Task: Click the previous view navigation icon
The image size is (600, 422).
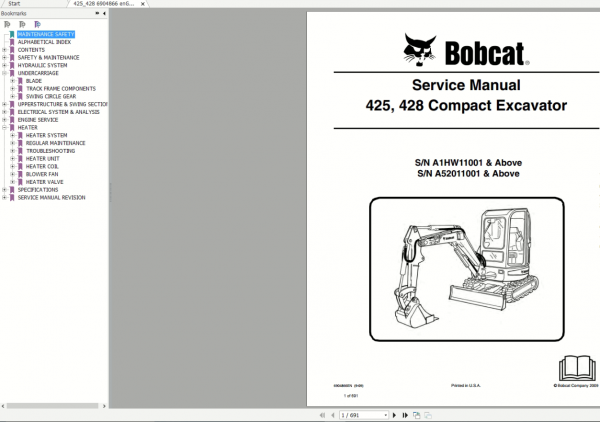Action: pos(417,415)
